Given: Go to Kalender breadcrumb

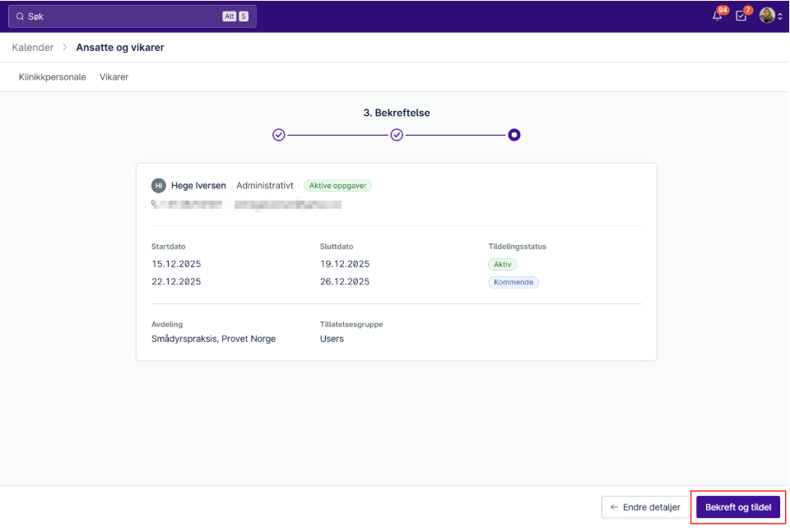Looking at the screenshot, I should coord(33,48).
